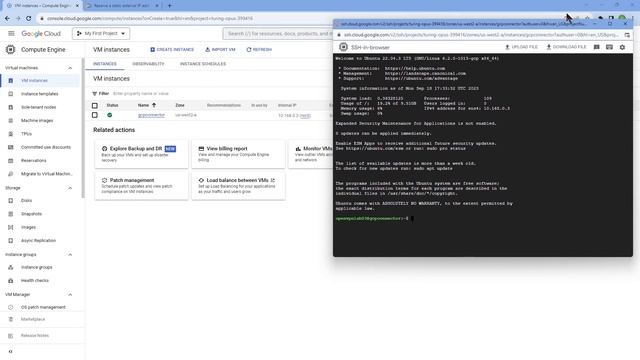Collapse the Storage section
640x360 pixels.
(70, 188)
